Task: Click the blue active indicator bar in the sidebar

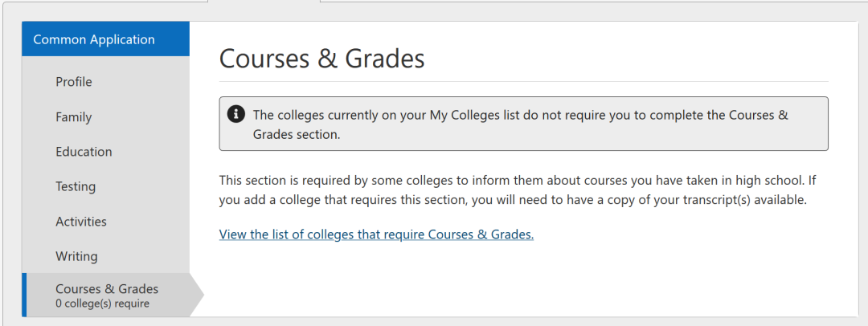Action: pos(24,295)
